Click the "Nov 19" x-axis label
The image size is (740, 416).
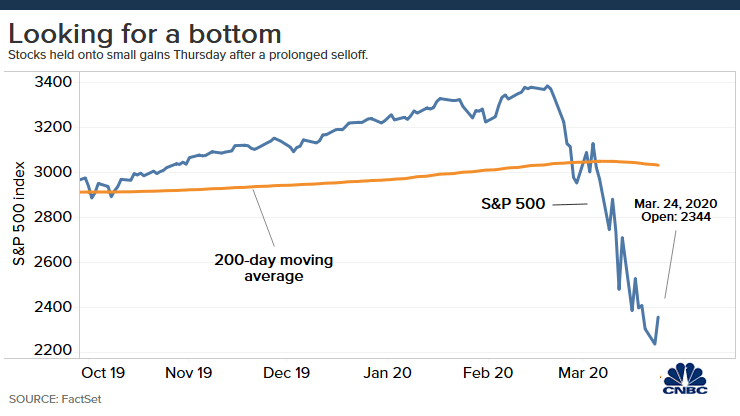(189, 372)
